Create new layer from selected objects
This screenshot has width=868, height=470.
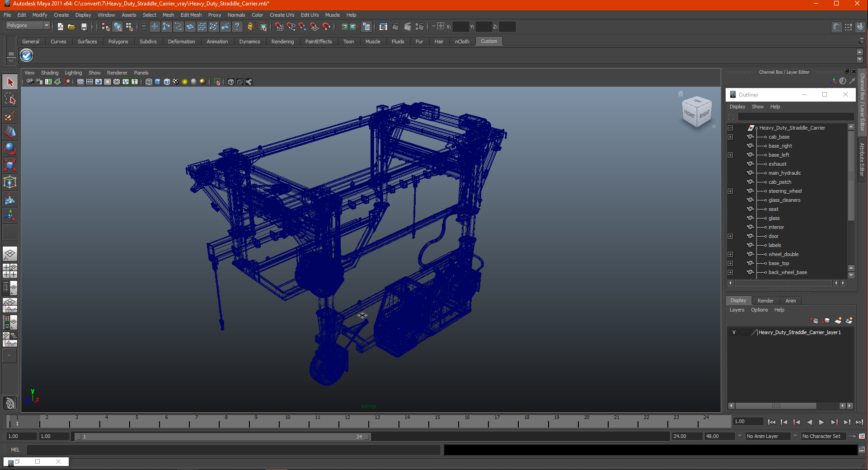pos(849,321)
